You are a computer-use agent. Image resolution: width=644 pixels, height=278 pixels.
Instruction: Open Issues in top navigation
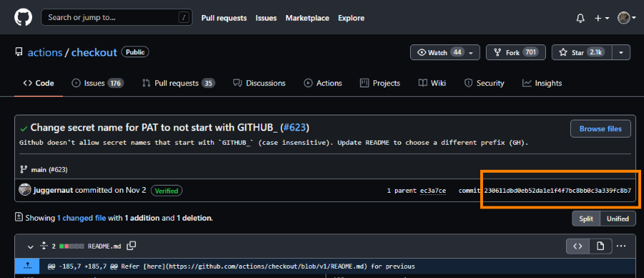click(x=266, y=18)
